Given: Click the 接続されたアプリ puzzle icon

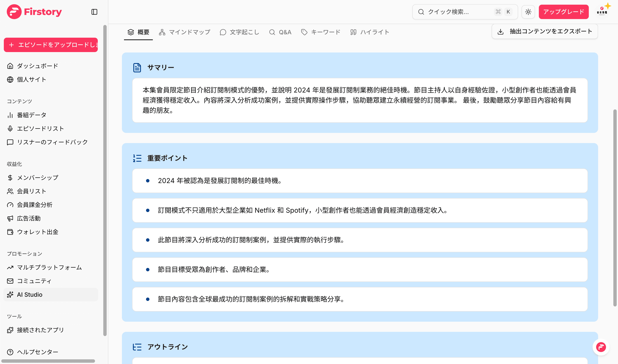Looking at the screenshot, I should coord(10,330).
